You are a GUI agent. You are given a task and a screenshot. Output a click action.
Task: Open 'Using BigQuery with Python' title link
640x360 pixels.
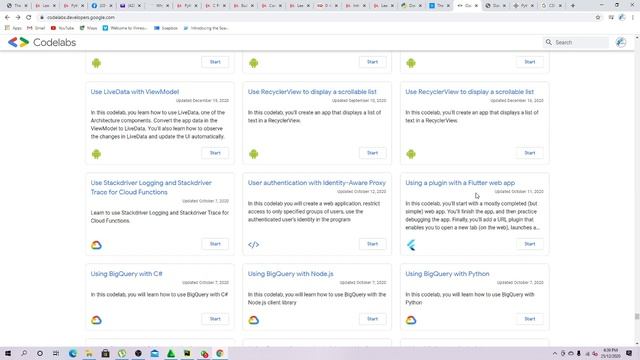[x=447, y=274]
